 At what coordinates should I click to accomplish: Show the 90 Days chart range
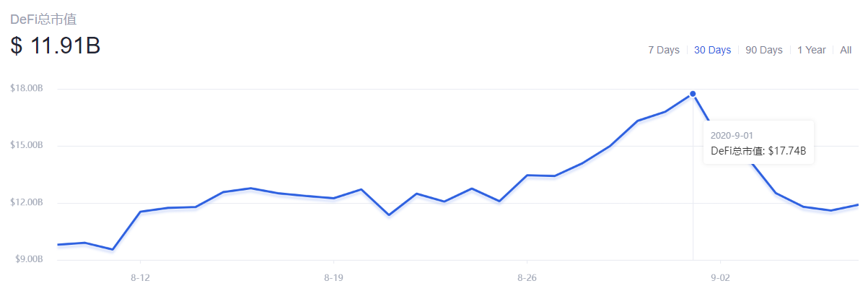[x=764, y=50]
